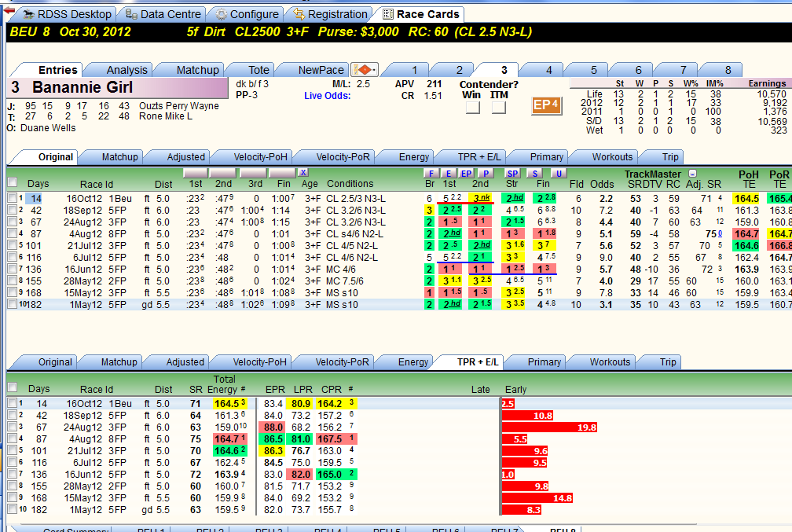Click the 14.8 red Early bar
792x532 pixels.
pyautogui.click(x=538, y=498)
